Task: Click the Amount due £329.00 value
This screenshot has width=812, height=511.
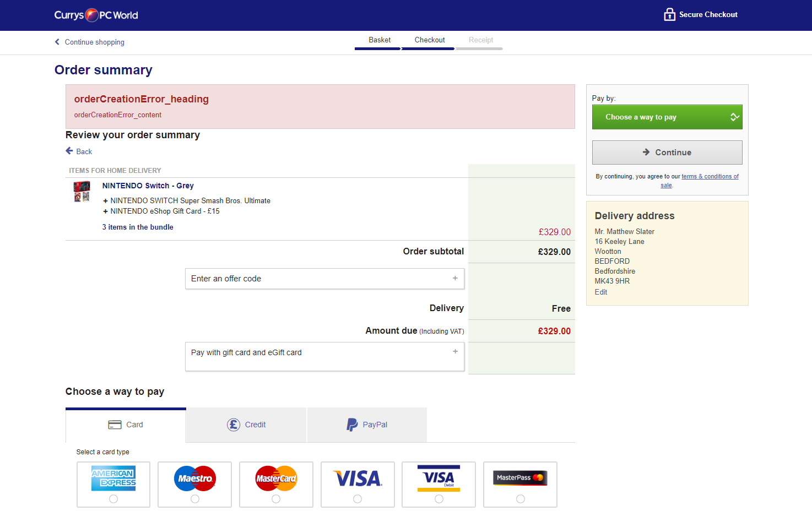Action: click(554, 331)
